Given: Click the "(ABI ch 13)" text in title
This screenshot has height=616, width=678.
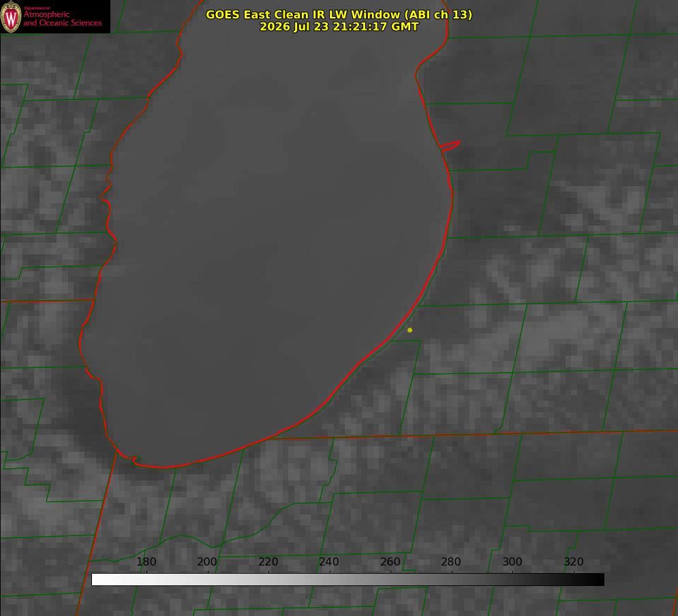Looking at the screenshot, I should tap(438, 14).
